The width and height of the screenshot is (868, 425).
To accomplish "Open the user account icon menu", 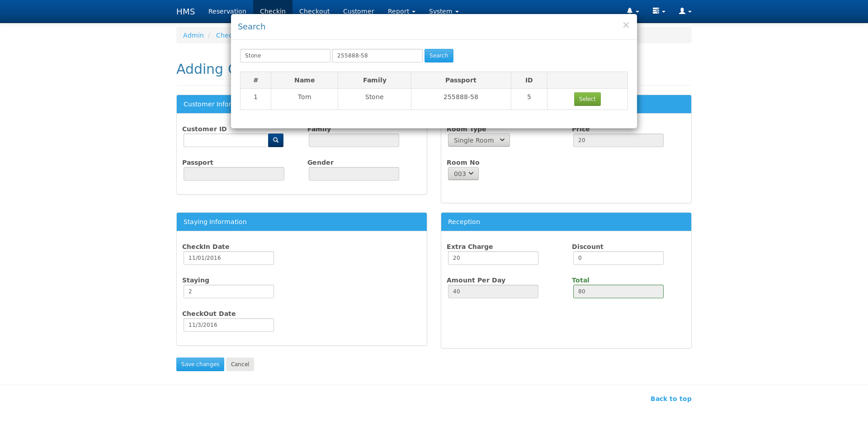I will 684,11.
